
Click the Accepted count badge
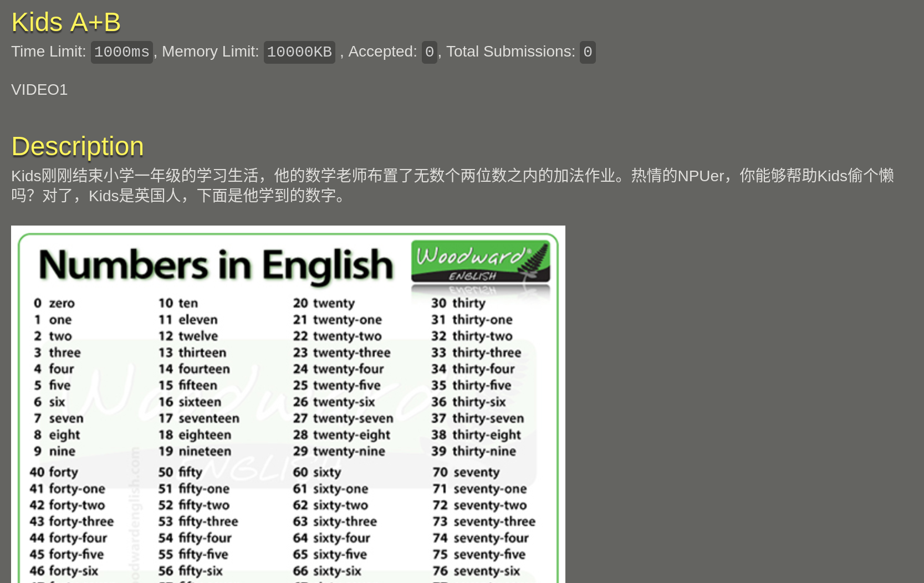point(430,52)
